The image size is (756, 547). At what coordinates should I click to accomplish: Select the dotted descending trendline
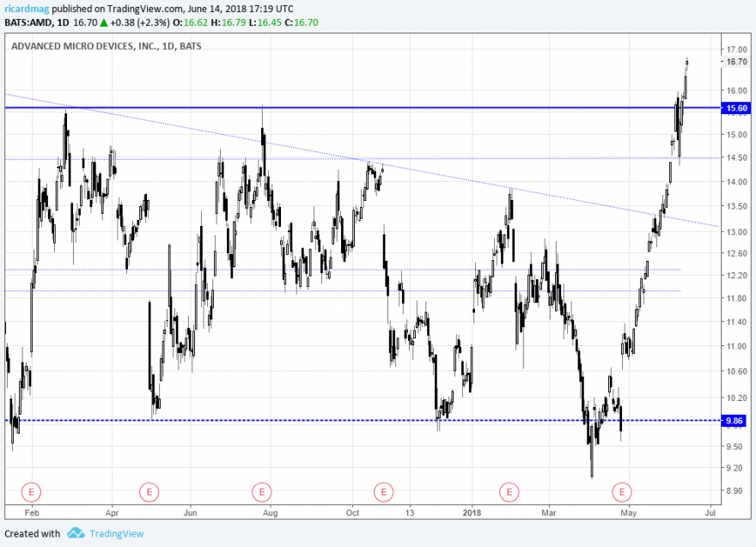(362, 160)
